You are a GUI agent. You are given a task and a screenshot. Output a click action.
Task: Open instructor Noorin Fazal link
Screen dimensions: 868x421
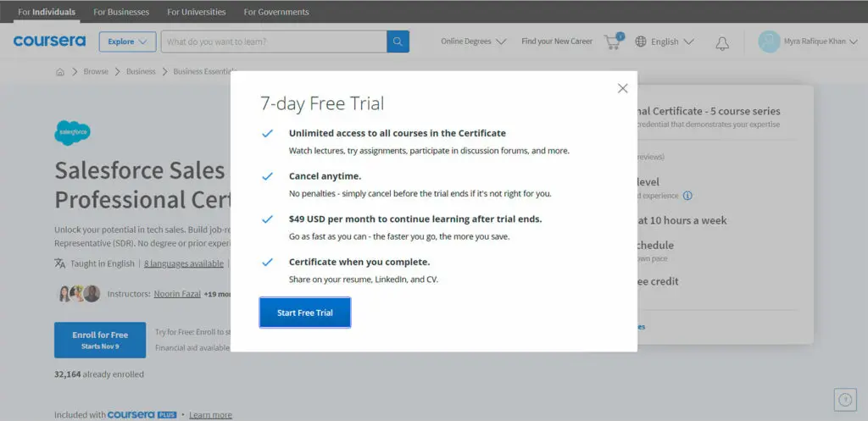(x=177, y=294)
